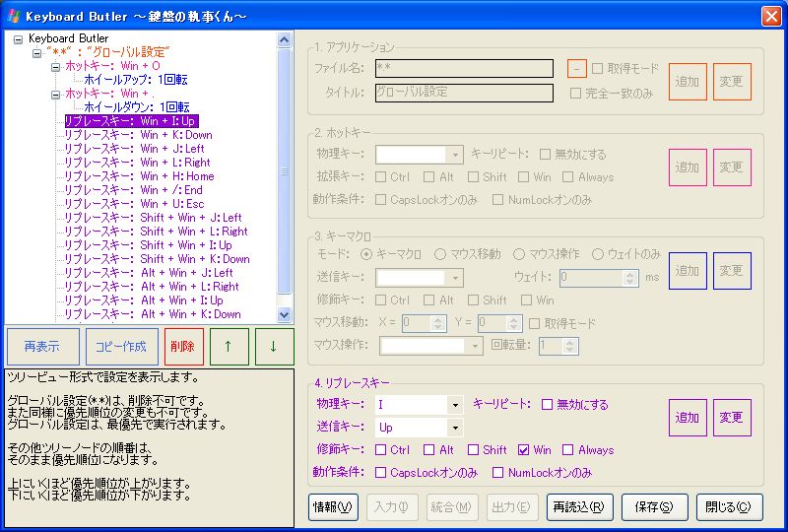Image resolution: width=788 pixels, height=532 pixels.
Task: Collapse the Keyboard Butler root node
Action: tap(18, 39)
